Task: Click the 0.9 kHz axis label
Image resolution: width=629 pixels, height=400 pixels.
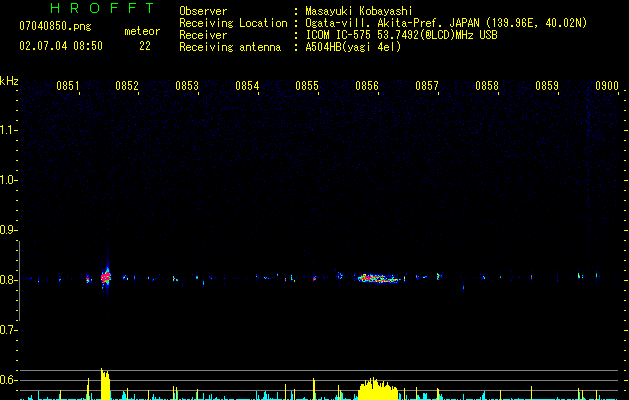Action: click(x=7, y=230)
